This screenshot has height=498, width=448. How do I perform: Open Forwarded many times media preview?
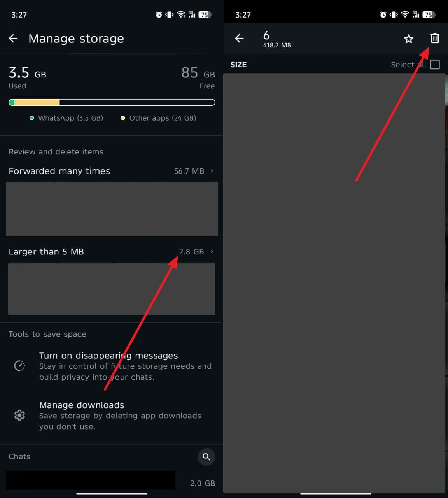pyautogui.click(x=112, y=209)
